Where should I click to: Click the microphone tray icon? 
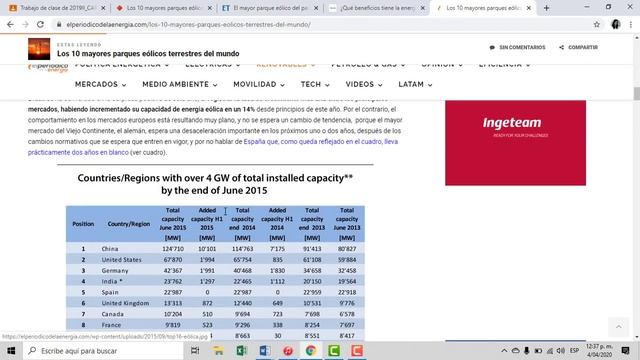click(x=527, y=351)
